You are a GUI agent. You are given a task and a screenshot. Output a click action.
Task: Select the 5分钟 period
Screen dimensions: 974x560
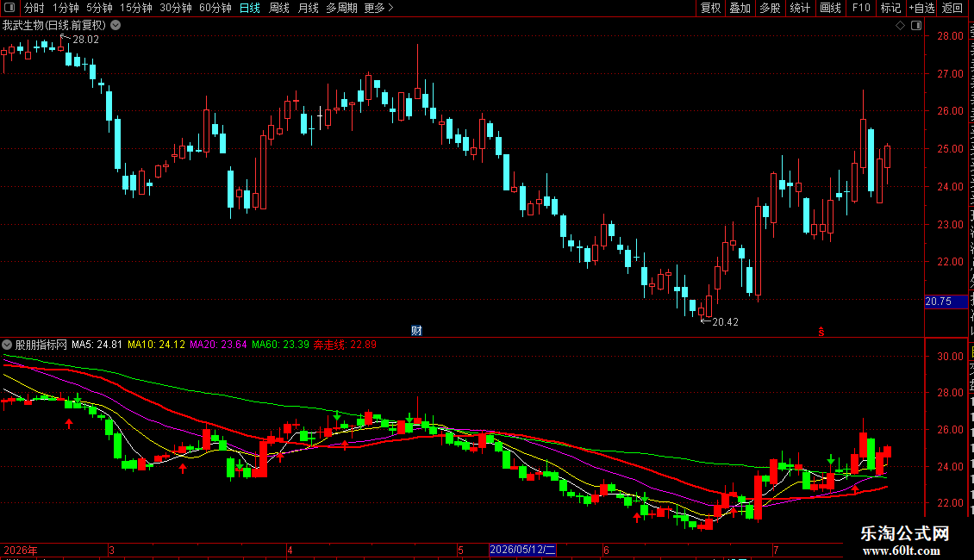99,8
